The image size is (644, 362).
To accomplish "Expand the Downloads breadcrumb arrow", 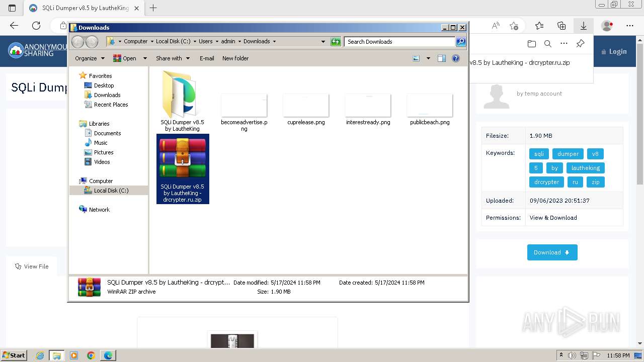I will point(274,41).
